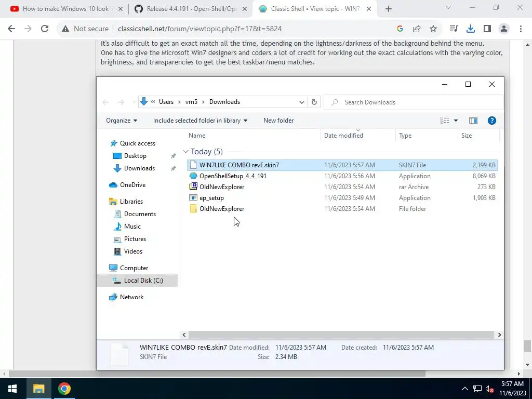Show hidden tray icons chevron
This screenshot has width=532, height=399.
[465, 389]
